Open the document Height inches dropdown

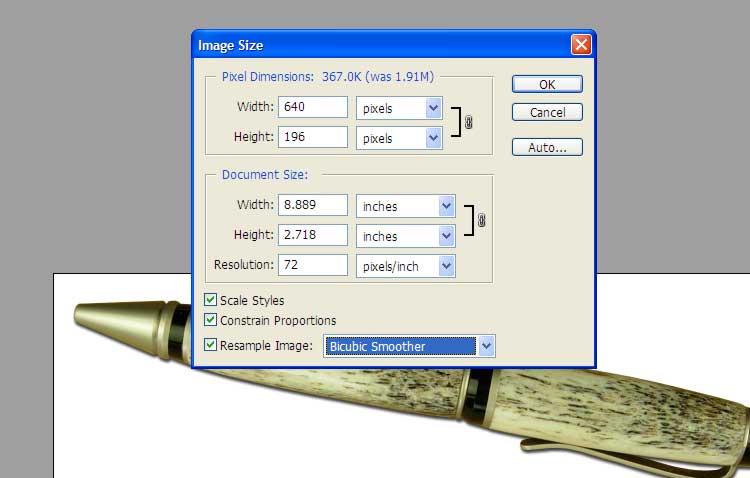(406, 236)
